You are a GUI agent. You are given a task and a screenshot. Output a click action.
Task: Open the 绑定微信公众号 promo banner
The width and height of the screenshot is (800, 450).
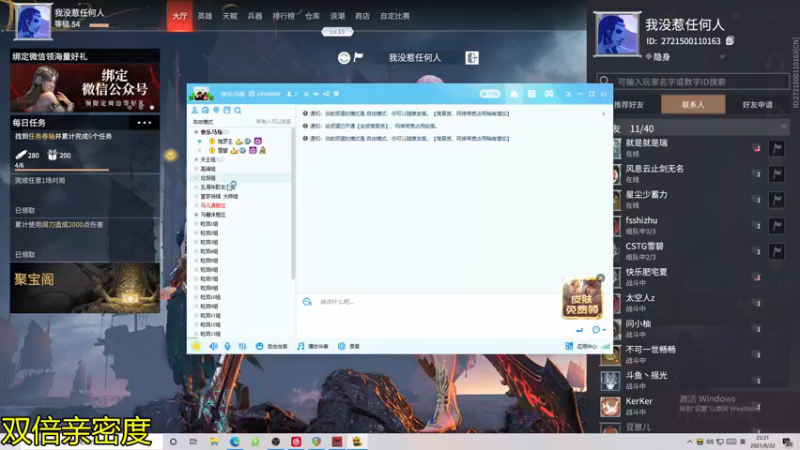tap(85, 88)
